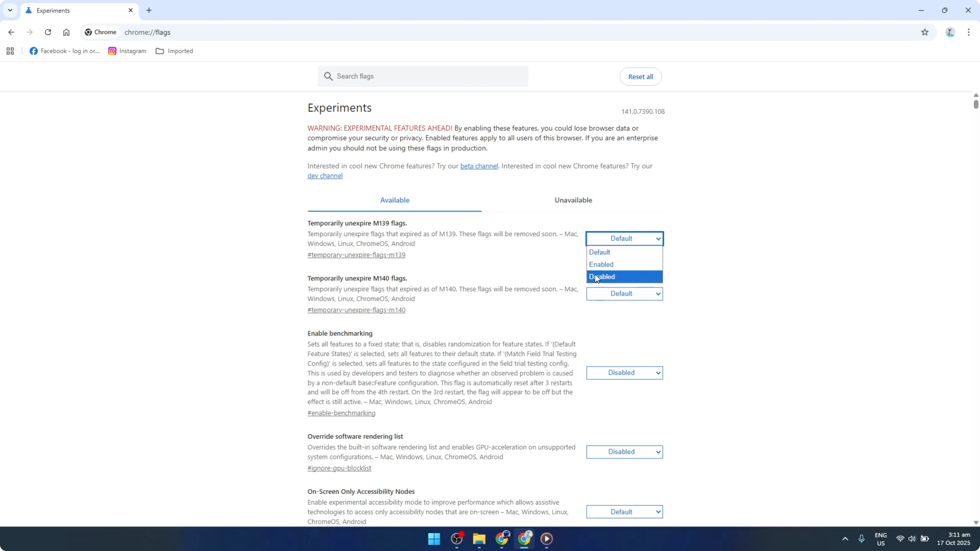
Task: Click the Home icon in the toolbar
Action: 66,32
